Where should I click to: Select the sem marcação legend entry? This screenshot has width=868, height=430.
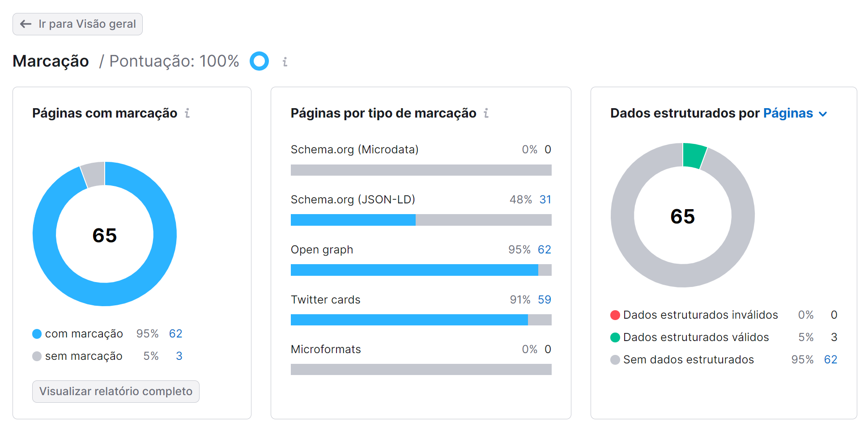point(84,356)
